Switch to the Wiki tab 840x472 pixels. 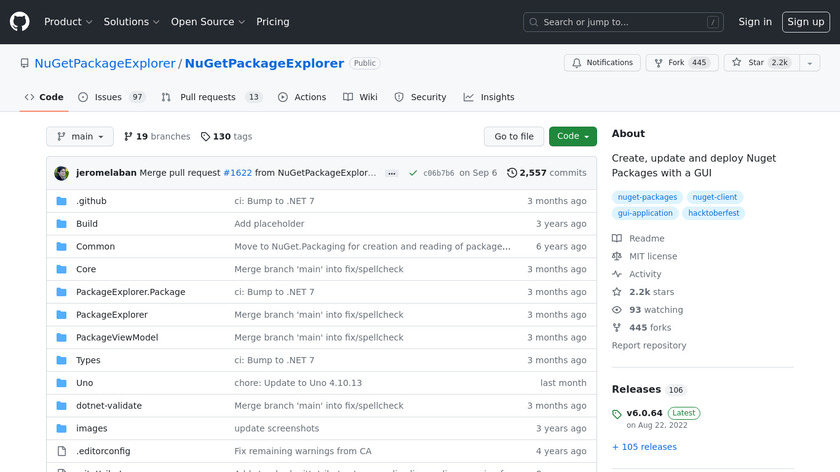click(361, 97)
